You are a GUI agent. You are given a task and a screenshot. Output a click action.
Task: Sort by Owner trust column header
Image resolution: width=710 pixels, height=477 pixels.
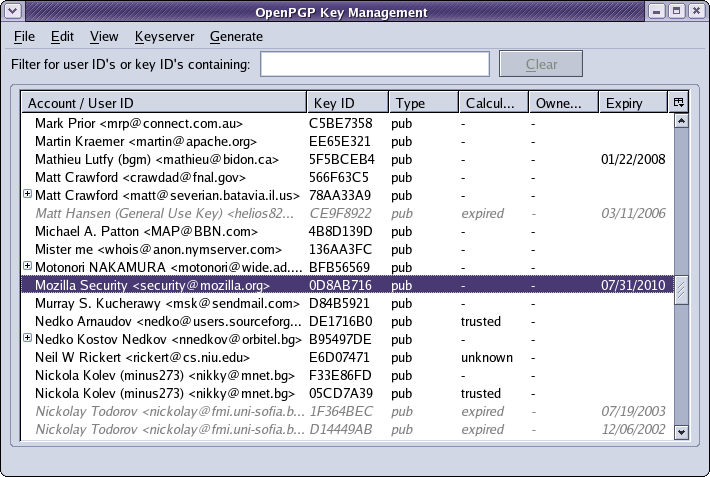(x=564, y=102)
